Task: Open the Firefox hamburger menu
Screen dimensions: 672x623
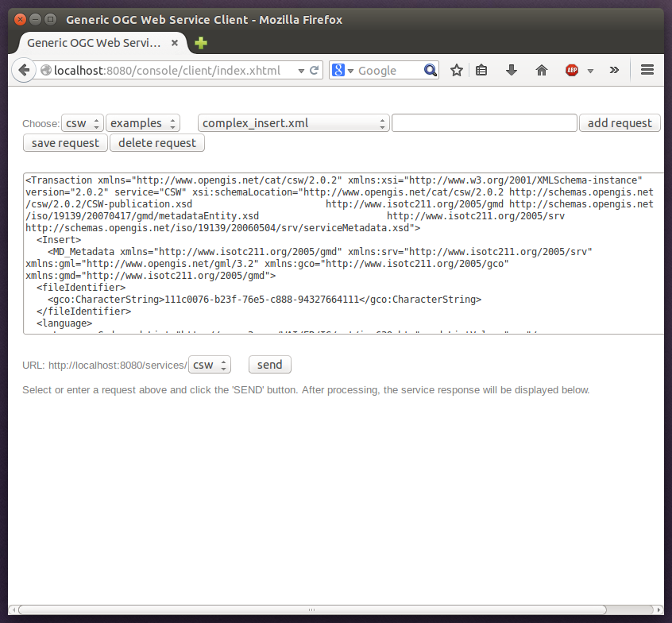Action: tap(647, 70)
